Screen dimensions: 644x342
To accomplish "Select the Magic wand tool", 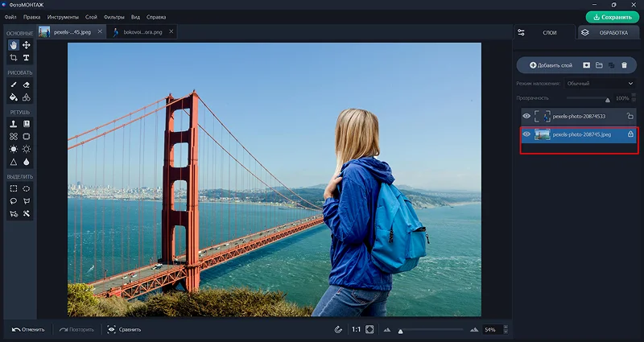I will (x=27, y=214).
